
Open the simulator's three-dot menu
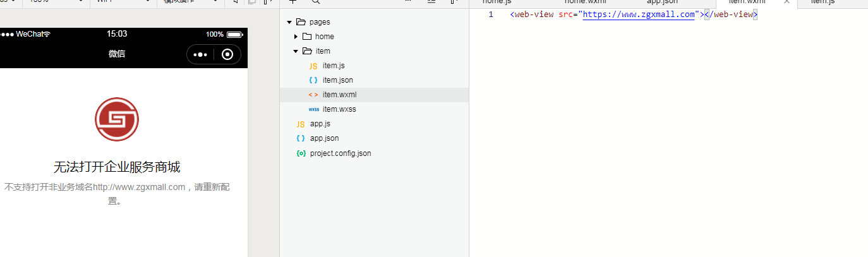[201, 54]
